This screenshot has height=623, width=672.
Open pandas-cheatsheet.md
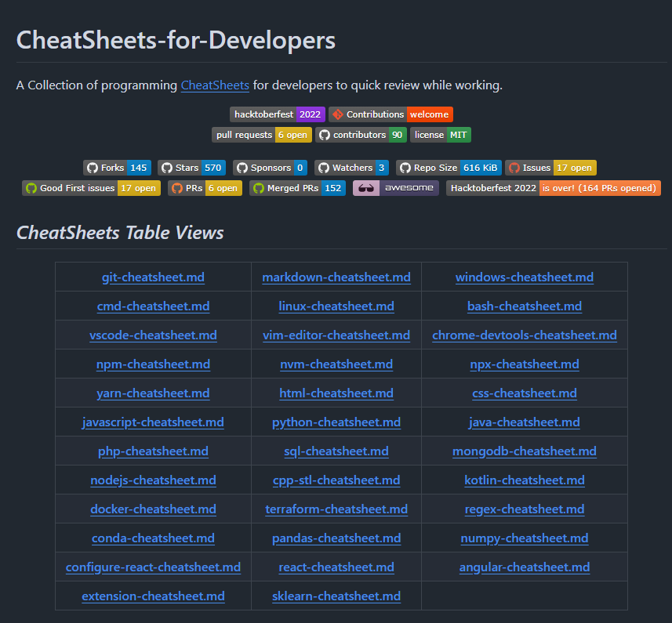coord(336,538)
